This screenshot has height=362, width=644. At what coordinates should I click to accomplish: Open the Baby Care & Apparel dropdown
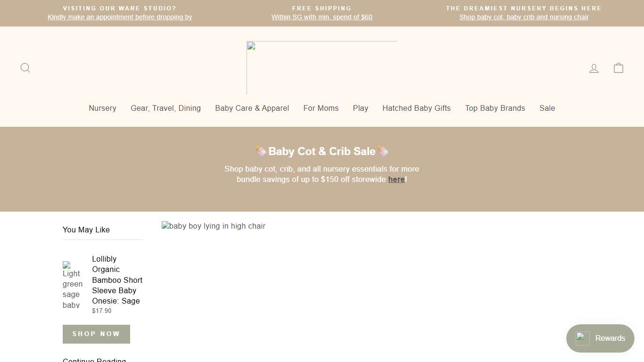pos(252,108)
